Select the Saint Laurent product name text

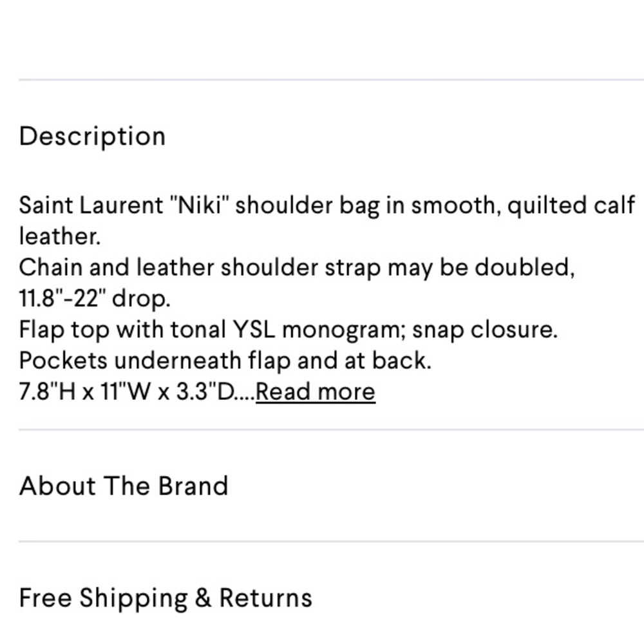(90, 205)
